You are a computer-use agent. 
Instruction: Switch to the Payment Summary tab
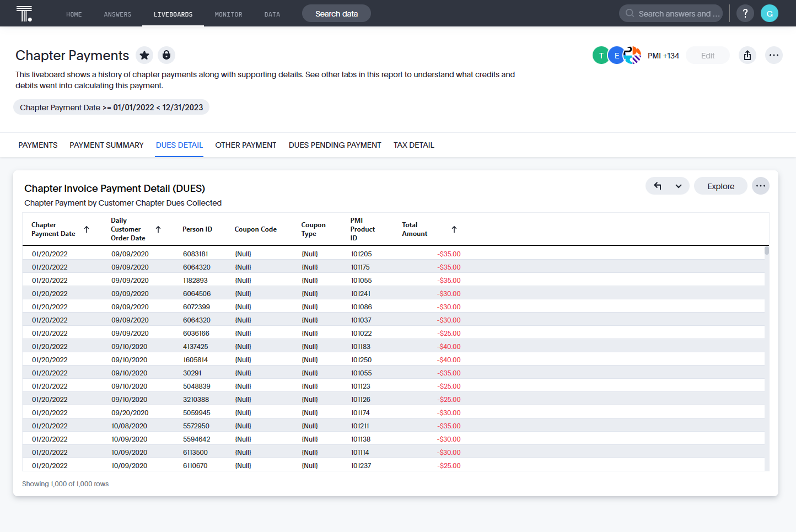coord(106,145)
